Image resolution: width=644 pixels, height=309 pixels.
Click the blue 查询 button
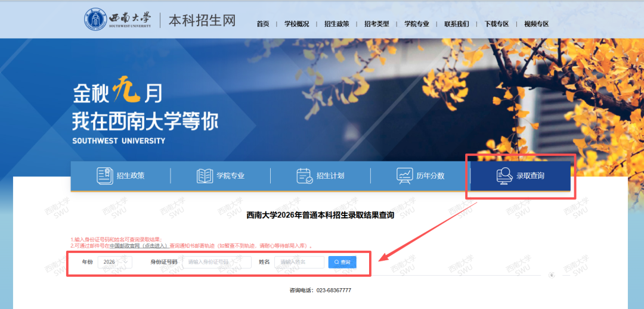[342, 262]
